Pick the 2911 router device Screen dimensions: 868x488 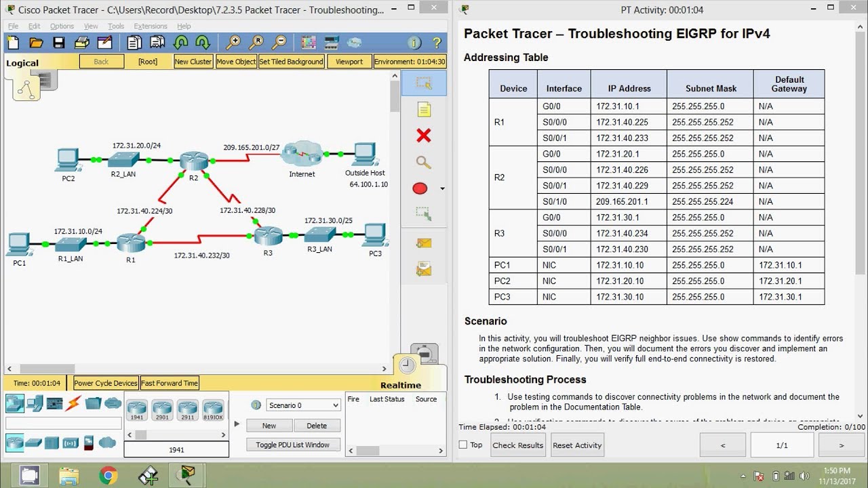coord(187,409)
